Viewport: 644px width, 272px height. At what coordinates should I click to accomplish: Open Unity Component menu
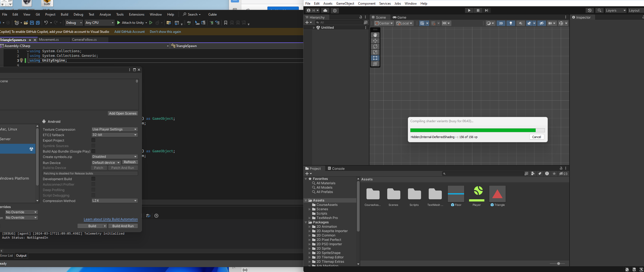point(367,4)
